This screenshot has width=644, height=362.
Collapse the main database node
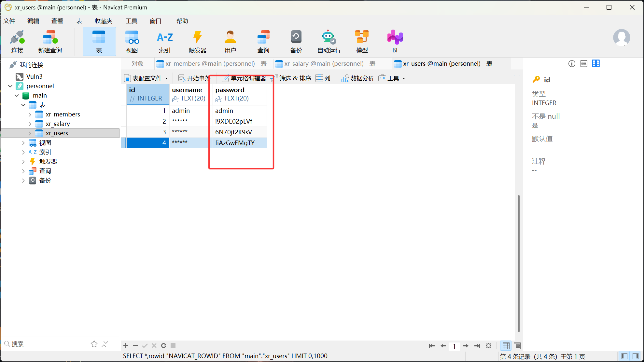coord(17,96)
